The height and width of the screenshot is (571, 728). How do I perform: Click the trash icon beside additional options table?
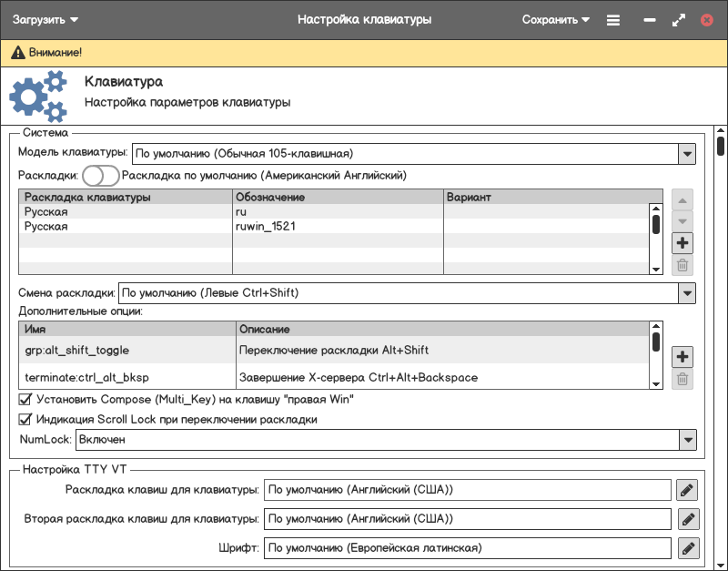[x=682, y=380]
